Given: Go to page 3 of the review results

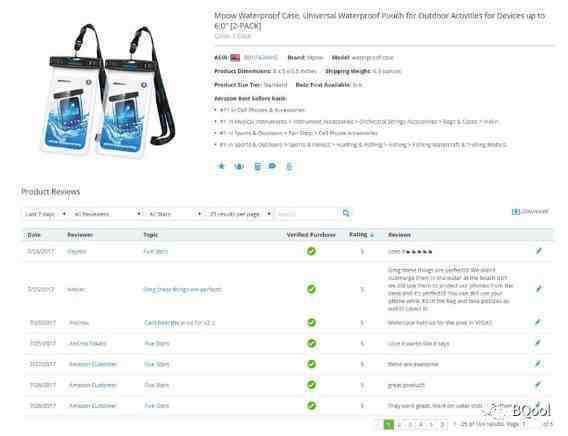Looking at the screenshot, I should pos(410,424).
